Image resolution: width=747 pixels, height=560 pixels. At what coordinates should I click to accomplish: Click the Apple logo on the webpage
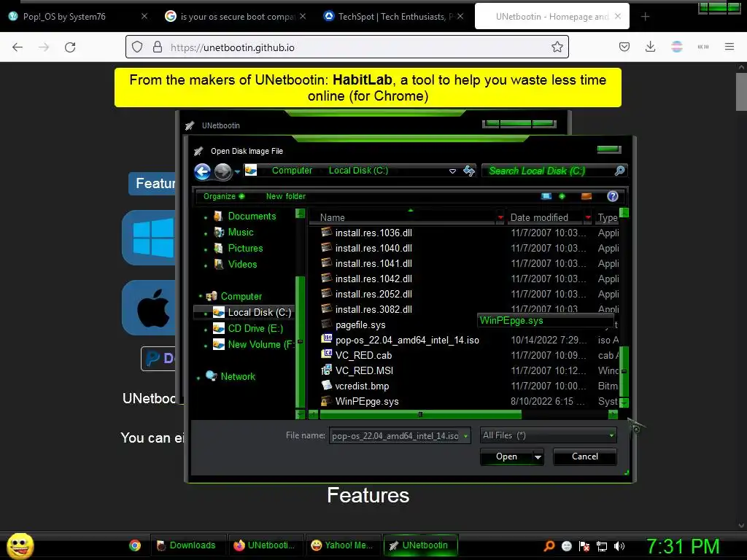click(x=153, y=308)
